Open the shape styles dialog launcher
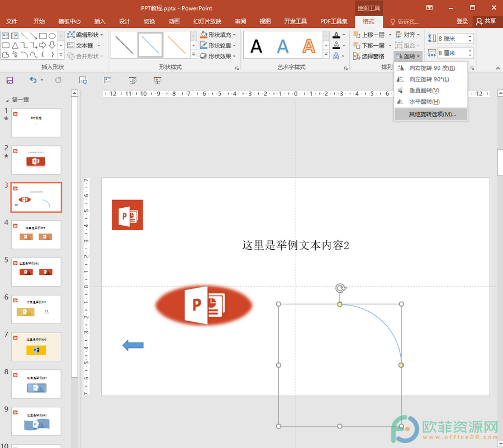Viewport: 503px width, 448px height. pos(237,68)
